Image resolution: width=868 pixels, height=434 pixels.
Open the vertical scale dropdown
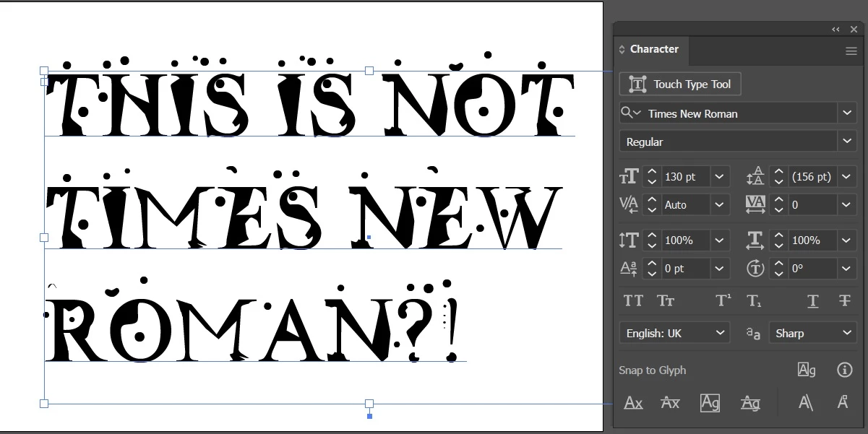pos(719,240)
